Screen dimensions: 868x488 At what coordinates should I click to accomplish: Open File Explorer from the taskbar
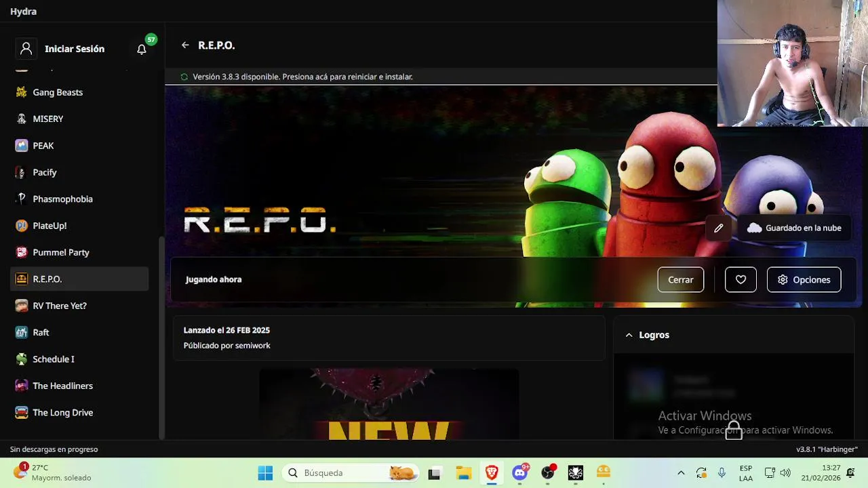click(463, 472)
